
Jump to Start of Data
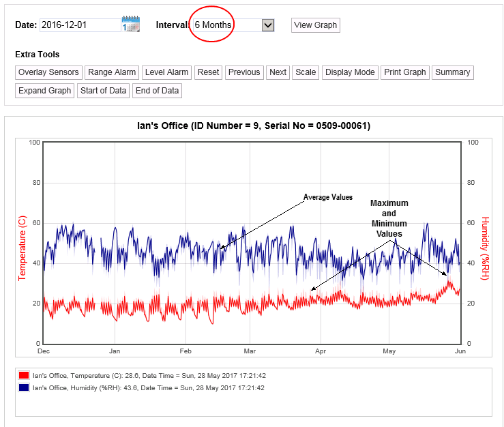(x=104, y=91)
